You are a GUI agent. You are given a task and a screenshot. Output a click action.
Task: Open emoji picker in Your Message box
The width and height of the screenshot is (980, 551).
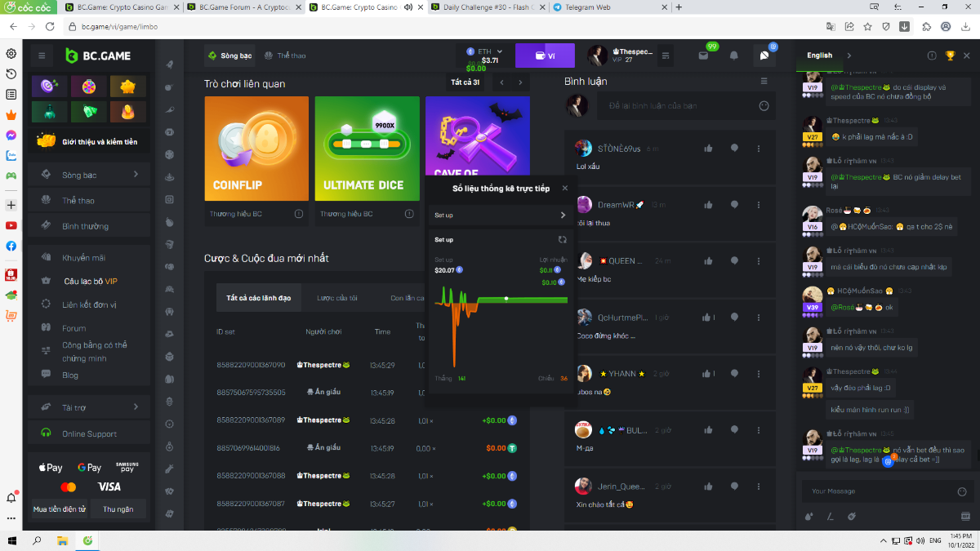(x=962, y=491)
